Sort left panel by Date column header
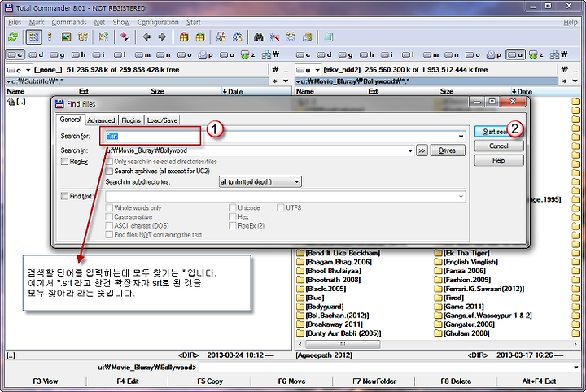 pos(256,91)
